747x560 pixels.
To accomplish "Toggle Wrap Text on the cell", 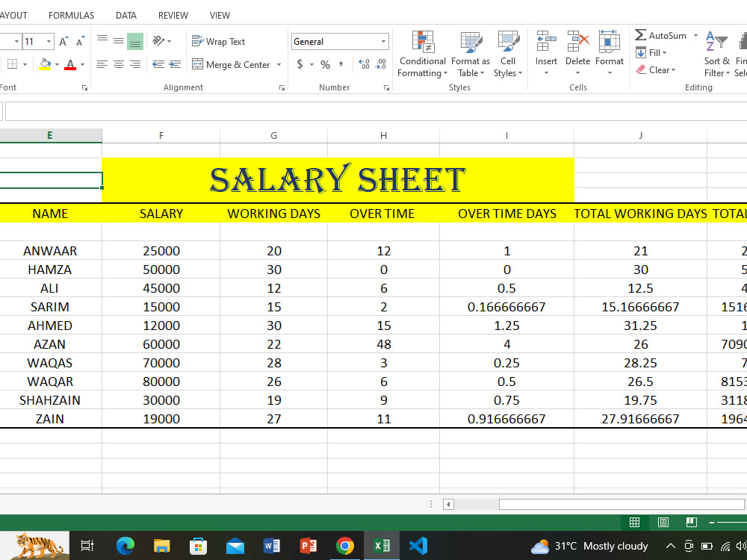I will tap(218, 41).
